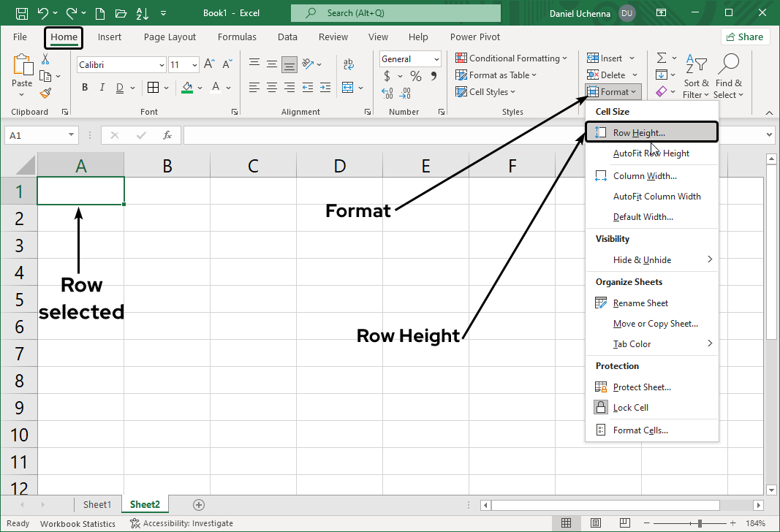Choose AutoFit Column Width
Screen dimensions: 780x532
[x=657, y=196]
